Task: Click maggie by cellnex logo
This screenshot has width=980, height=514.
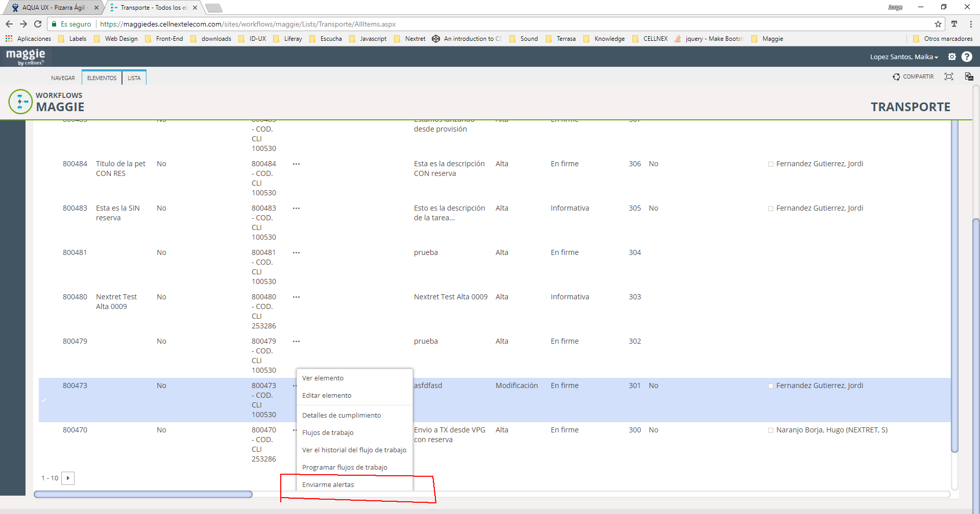Action: 26,57
